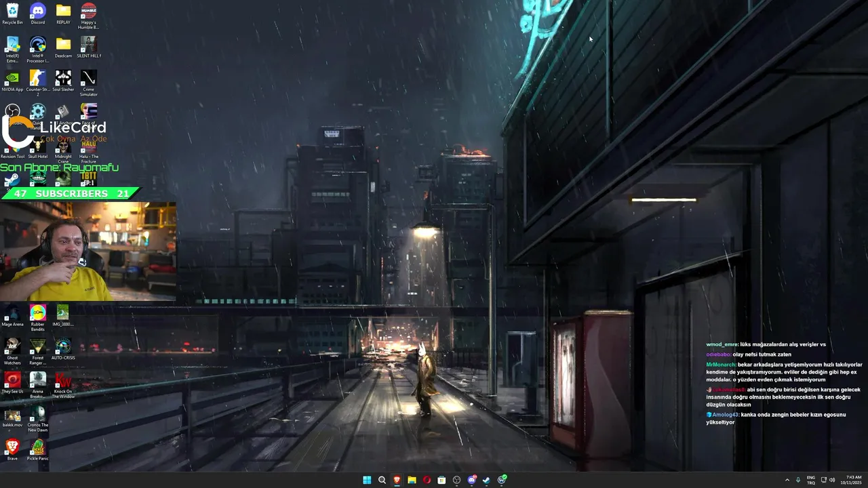Open the NVIDIA App shortcut
Screen dimensions: 868x488
(x=12, y=81)
